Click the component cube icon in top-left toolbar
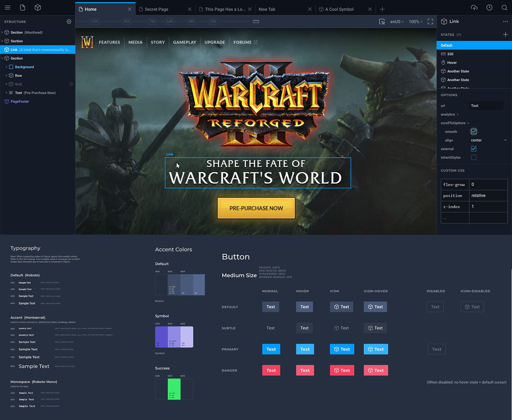The height and width of the screenshot is (420, 512). coord(38,7)
